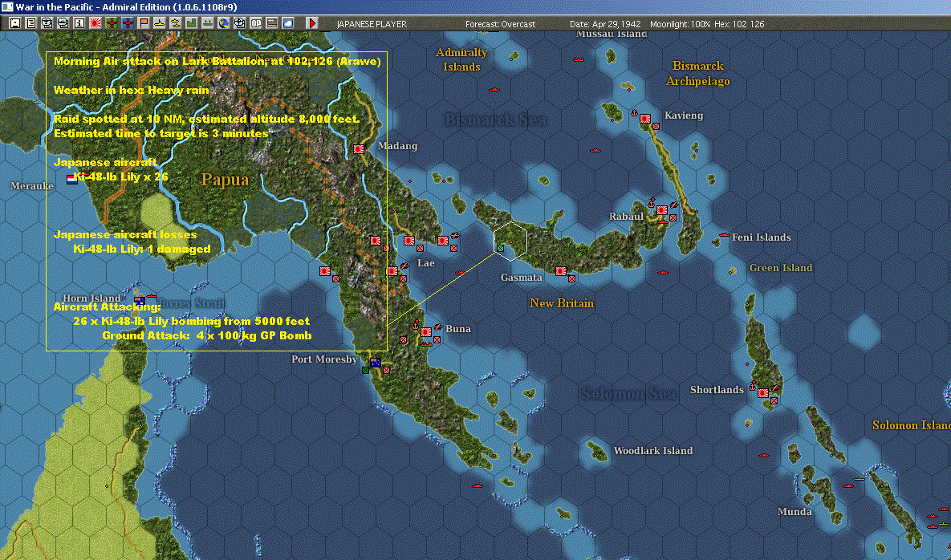Open the two yellow ships task force icon
Viewport: 951px width, 560px height.
click(x=175, y=23)
